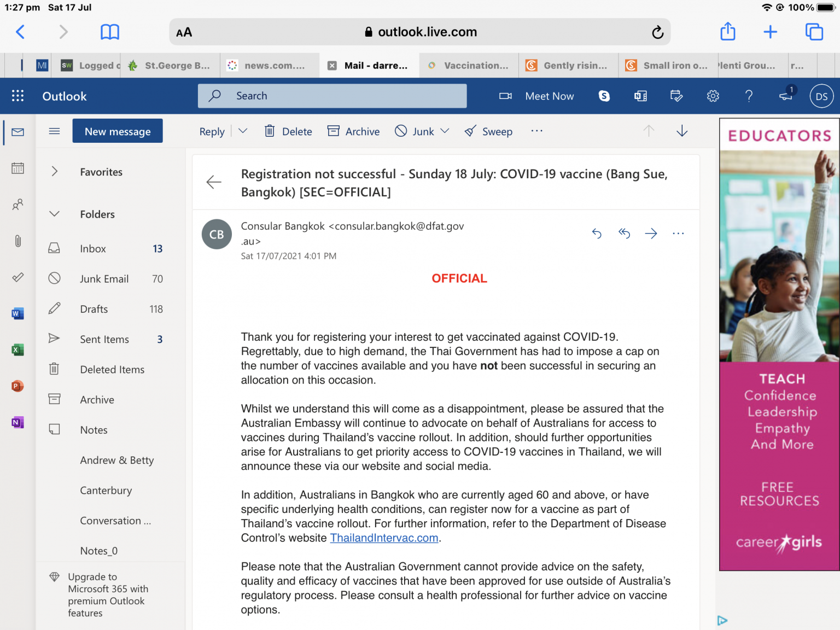Click Archive in toolbar
The height and width of the screenshot is (630, 840).
[353, 131]
